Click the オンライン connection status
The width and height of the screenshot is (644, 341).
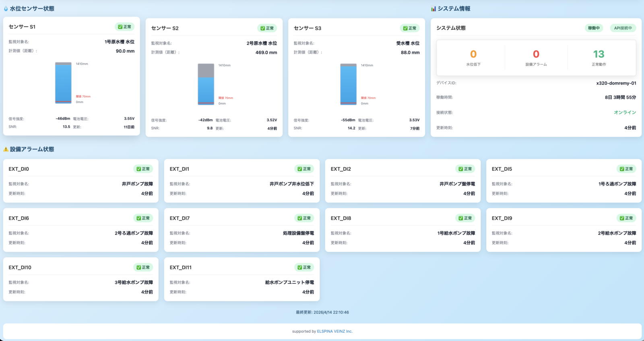(625, 112)
